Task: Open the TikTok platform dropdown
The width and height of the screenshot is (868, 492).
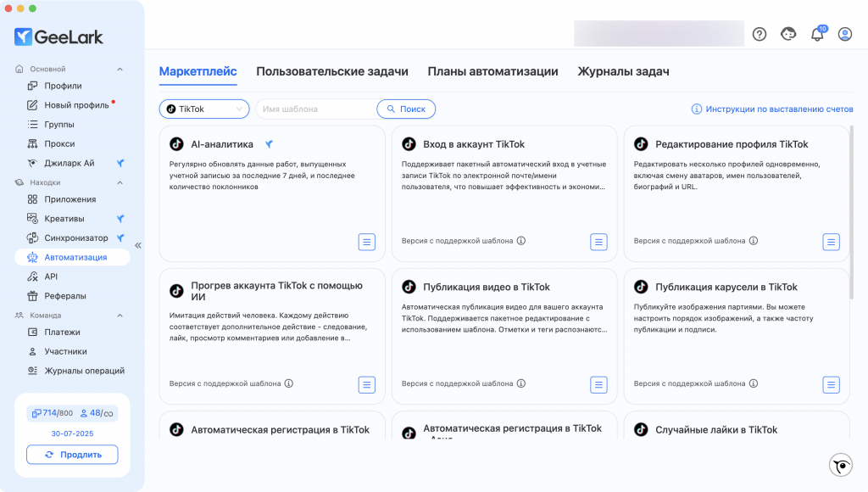Action: click(x=204, y=109)
